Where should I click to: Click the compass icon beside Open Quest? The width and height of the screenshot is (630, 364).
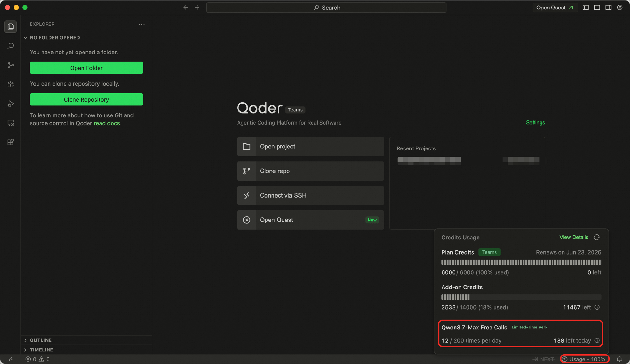click(247, 220)
